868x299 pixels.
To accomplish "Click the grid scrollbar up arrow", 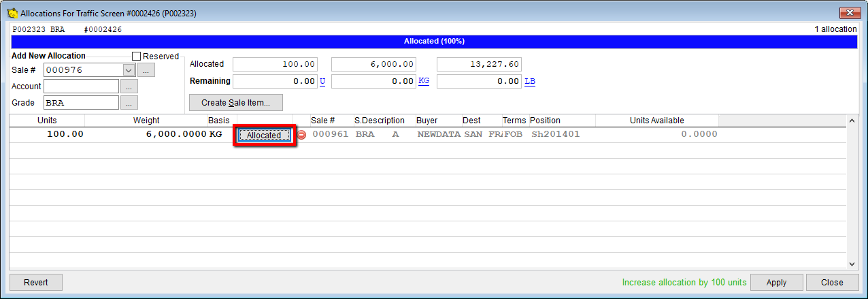I will (x=852, y=120).
